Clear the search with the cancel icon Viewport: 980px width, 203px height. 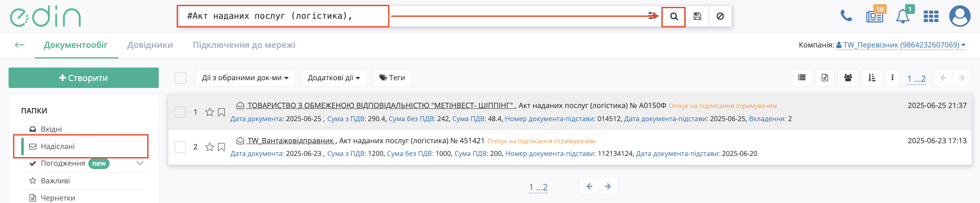[x=720, y=16]
